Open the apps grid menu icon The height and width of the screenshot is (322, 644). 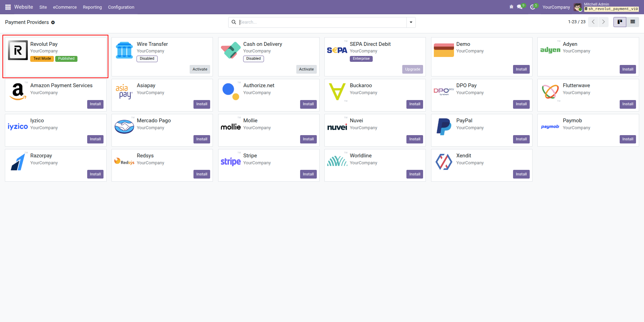point(8,7)
